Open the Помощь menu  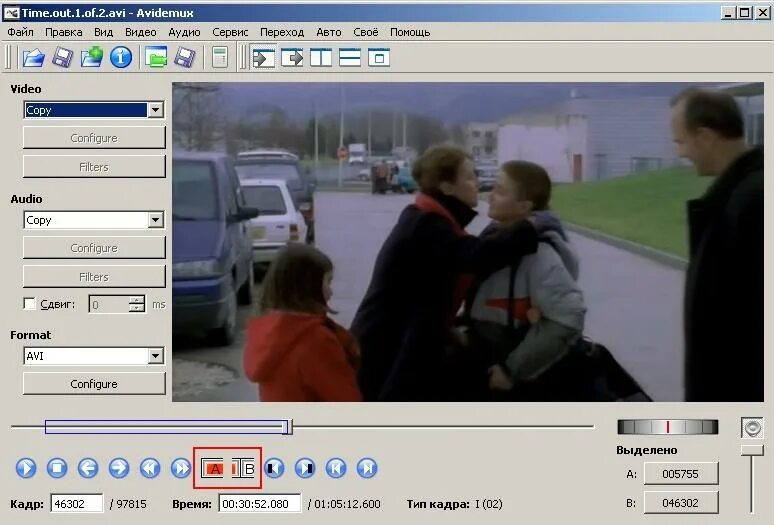pos(410,32)
